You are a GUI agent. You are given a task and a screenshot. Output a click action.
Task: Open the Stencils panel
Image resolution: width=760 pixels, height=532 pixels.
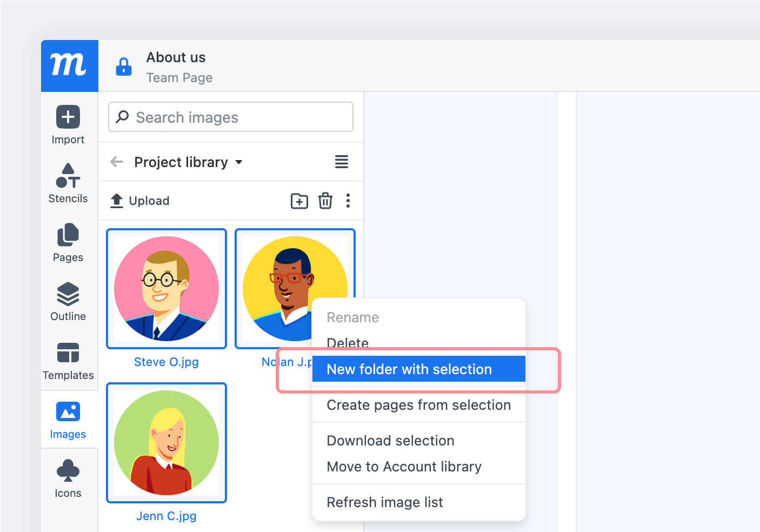click(x=68, y=183)
